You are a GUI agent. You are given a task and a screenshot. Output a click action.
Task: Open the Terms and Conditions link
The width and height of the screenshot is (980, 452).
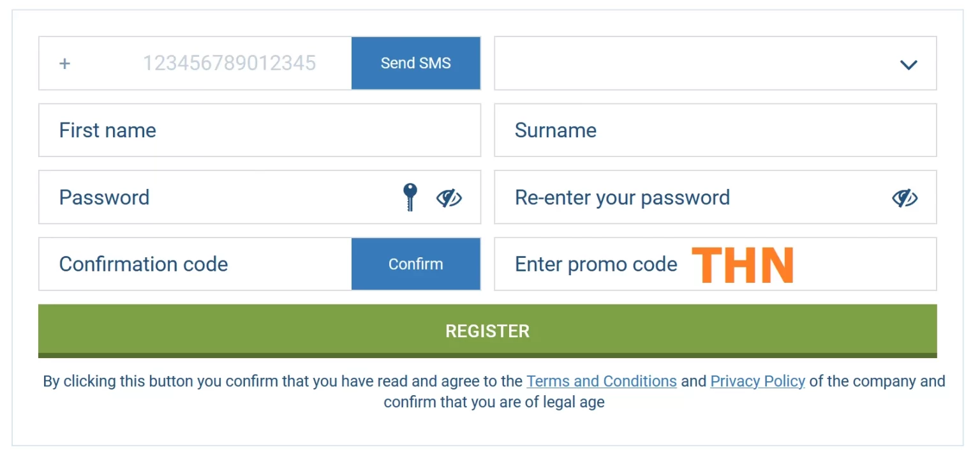[601, 381]
